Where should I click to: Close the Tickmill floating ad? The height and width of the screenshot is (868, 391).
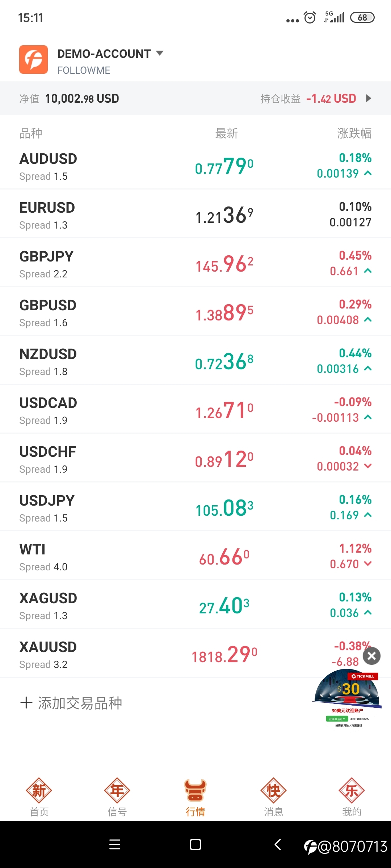pos(372,656)
